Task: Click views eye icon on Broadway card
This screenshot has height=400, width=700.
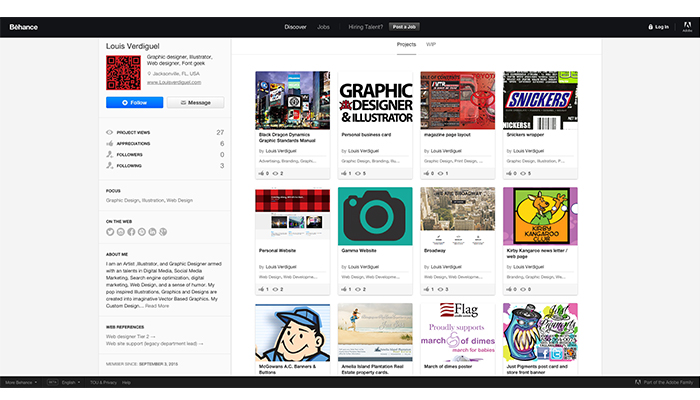Action: click(x=440, y=289)
